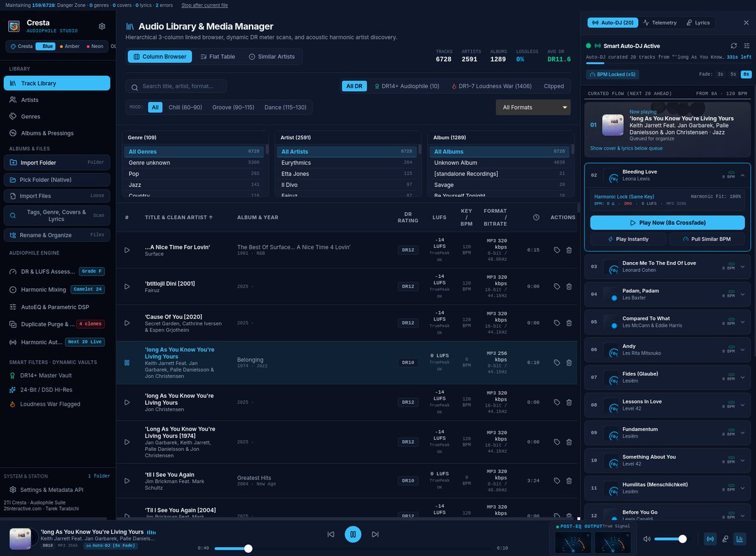
Task: Click Show cover & lyrics below queue
Action: click(626, 149)
